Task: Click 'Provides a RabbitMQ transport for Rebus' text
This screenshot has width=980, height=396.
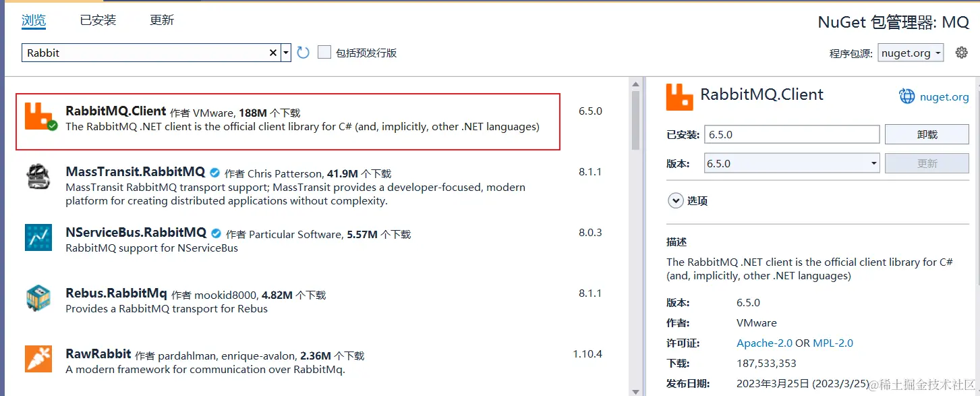Action: [x=167, y=308]
